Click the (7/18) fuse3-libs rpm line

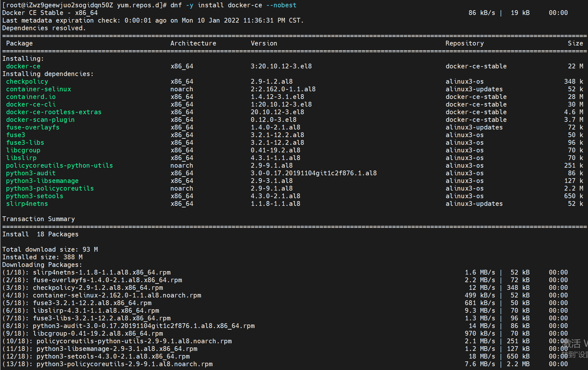(285, 318)
